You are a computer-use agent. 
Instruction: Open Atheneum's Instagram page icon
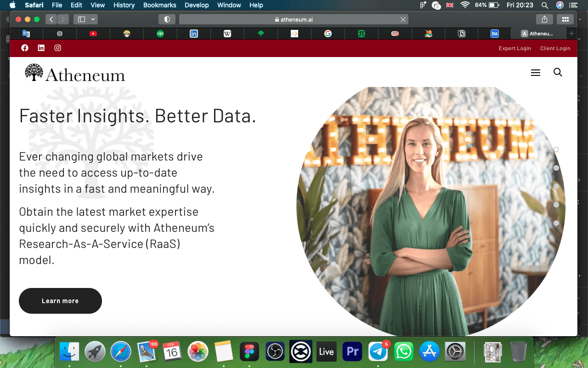click(58, 48)
